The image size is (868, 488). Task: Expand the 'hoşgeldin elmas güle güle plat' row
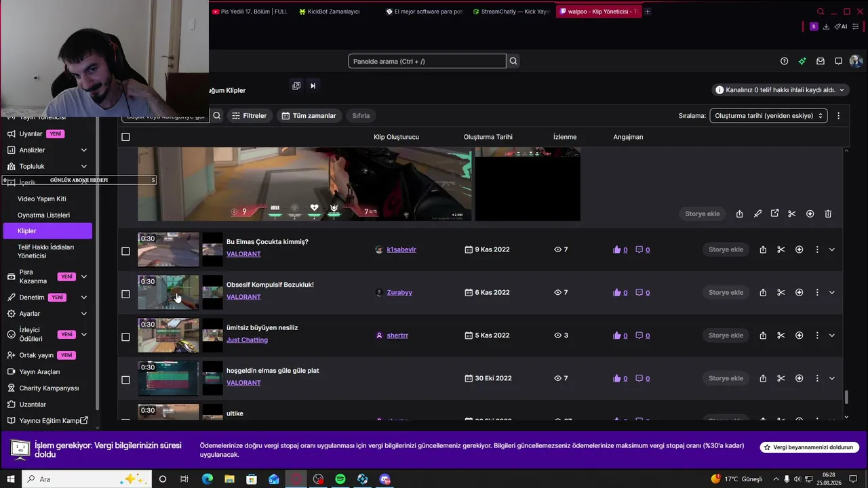[832, 378]
